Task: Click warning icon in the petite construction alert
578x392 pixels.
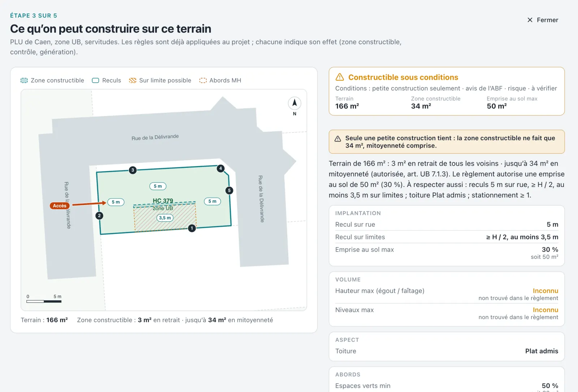Action: coord(338,139)
